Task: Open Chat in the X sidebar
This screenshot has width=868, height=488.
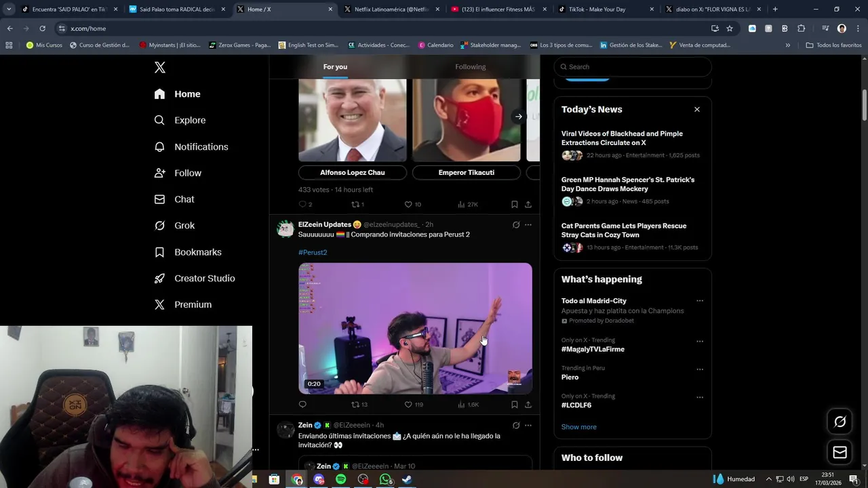Action: pos(174,199)
